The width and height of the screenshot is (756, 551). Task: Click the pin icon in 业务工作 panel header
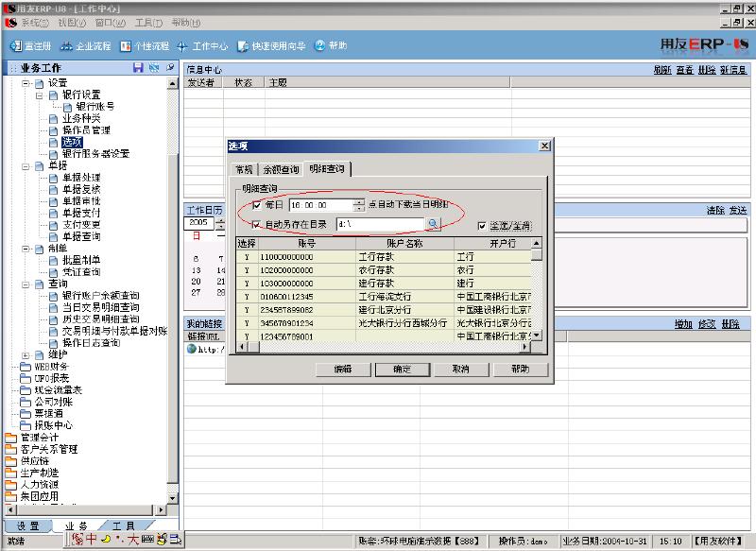(x=170, y=68)
